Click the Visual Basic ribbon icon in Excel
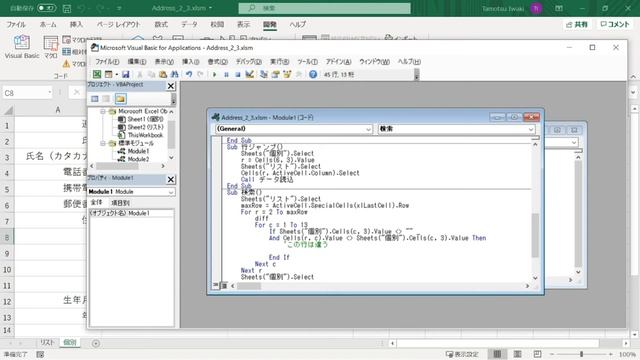The image size is (640, 360). (x=22, y=47)
